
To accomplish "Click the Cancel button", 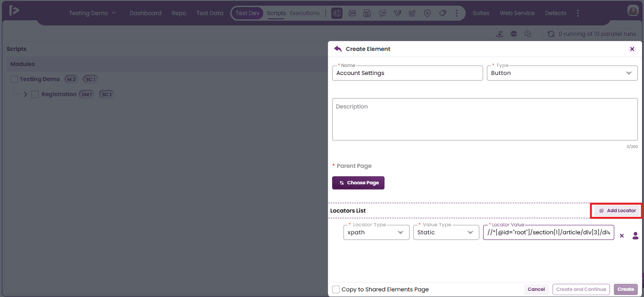I will coord(536,289).
